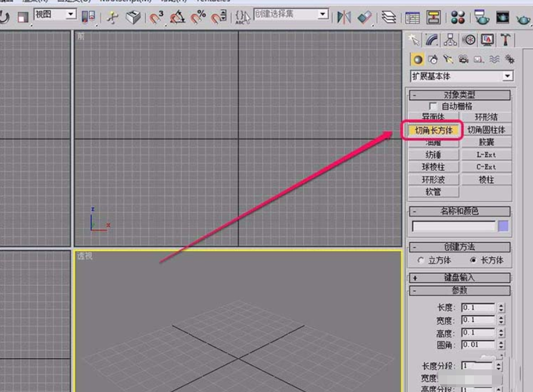Switch to the Motion panel
This screenshot has width=533, height=392.
click(469, 40)
